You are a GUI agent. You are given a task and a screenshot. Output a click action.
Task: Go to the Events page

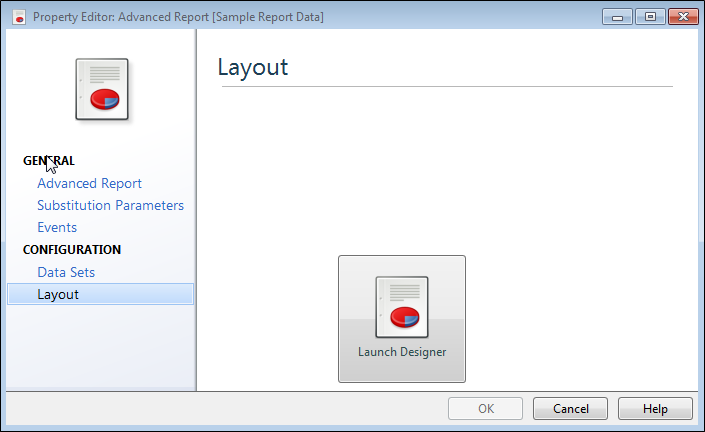point(57,227)
